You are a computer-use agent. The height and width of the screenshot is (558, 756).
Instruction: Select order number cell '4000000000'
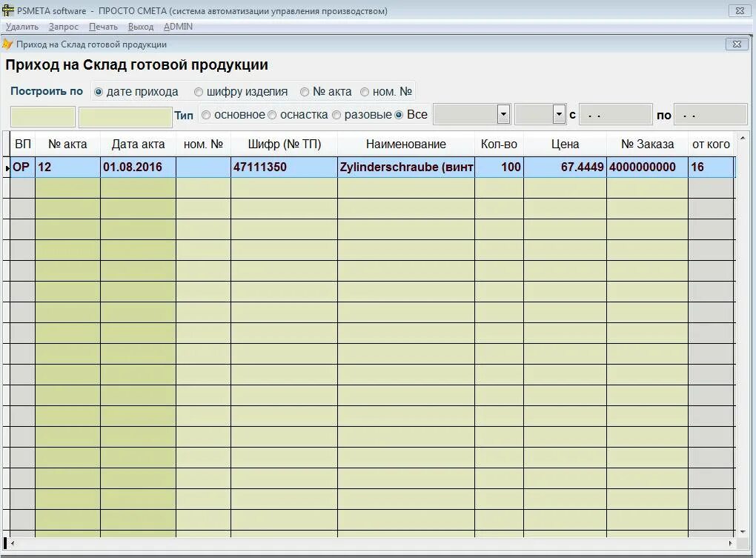pyautogui.click(x=648, y=167)
